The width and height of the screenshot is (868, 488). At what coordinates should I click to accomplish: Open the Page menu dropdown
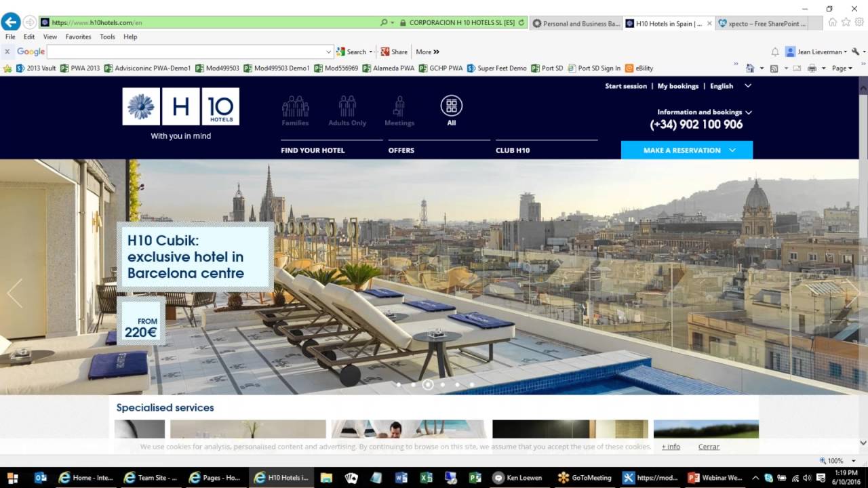(x=842, y=68)
